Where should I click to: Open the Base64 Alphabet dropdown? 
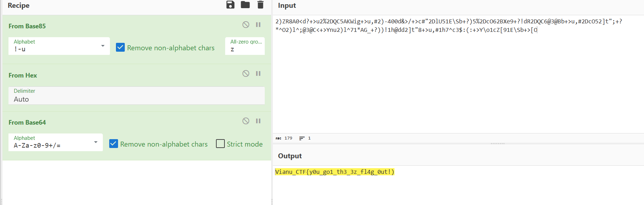95,142
